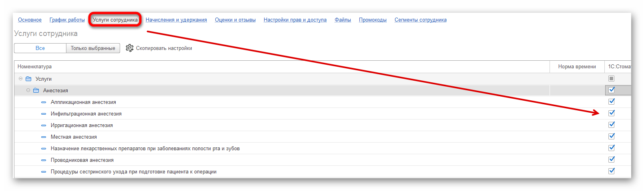Viewport: 644px width, 191px height.
Task: Select the Анестезия tree row text
Action: click(x=56, y=91)
